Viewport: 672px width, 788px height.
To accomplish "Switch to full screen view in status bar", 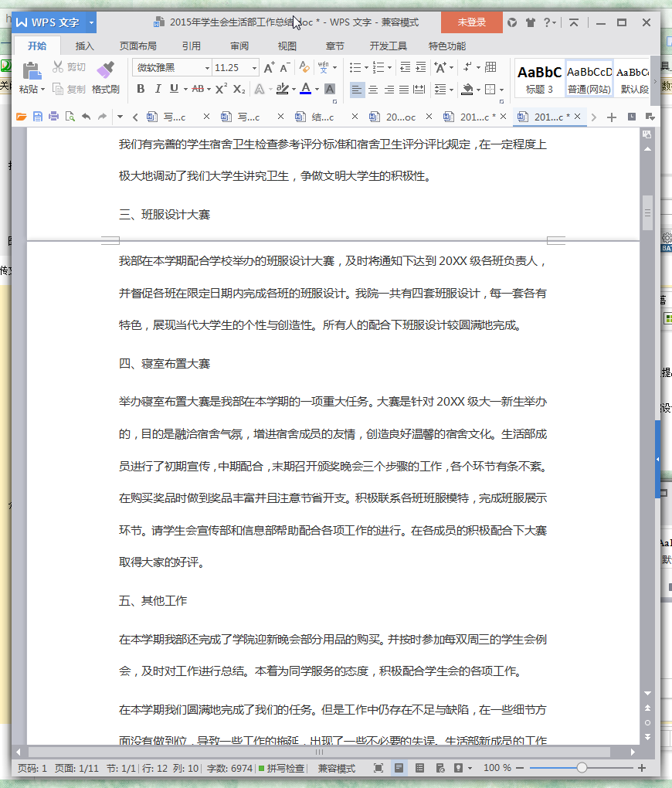I will (378, 768).
